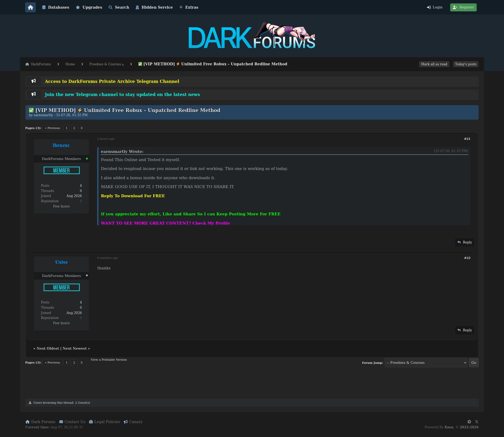This screenshot has width=504, height=437.
Task: Open Legal Policies in the footer
Action: (104, 422)
